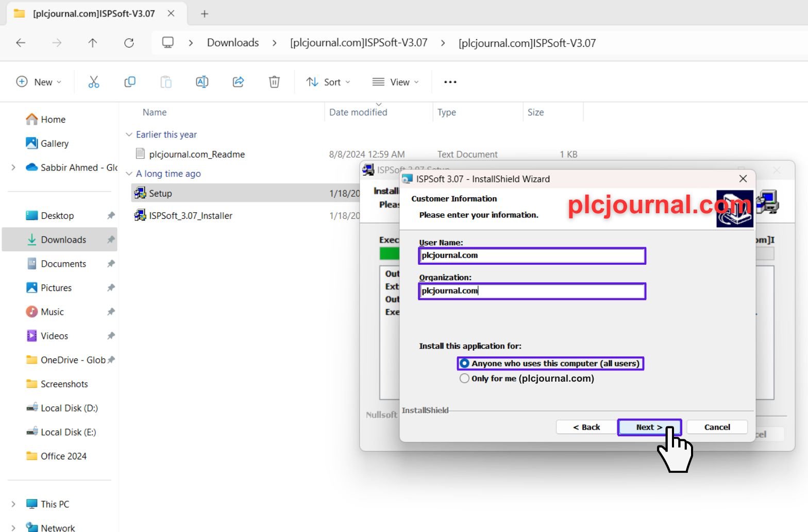Click Back in InstallShield Wizard
The width and height of the screenshot is (808, 532).
coord(586,427)
